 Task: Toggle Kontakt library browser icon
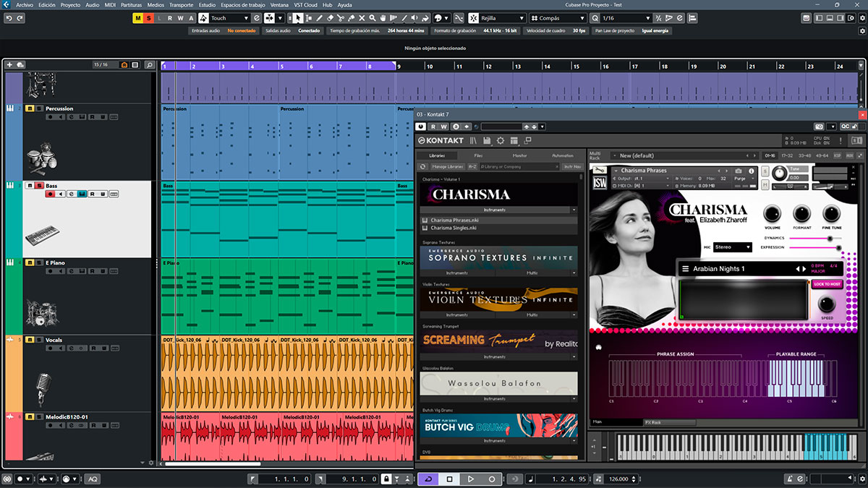pyautogui.click(x=473, y=140)
